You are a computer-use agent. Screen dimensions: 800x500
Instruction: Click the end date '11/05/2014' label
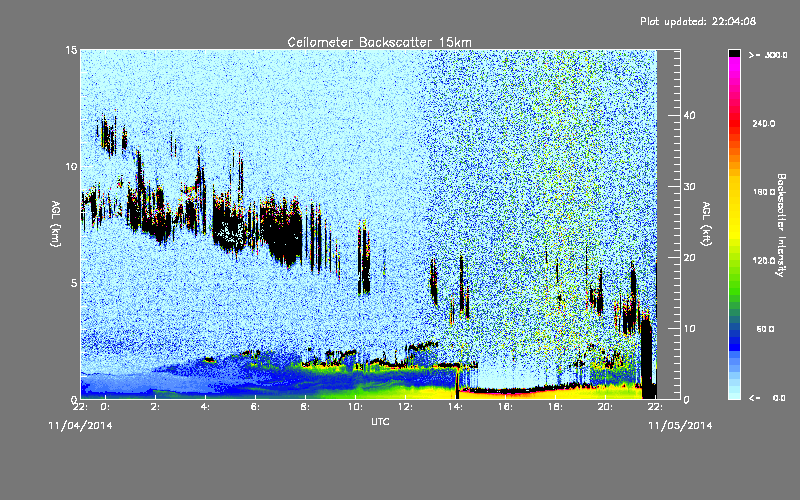680,426
